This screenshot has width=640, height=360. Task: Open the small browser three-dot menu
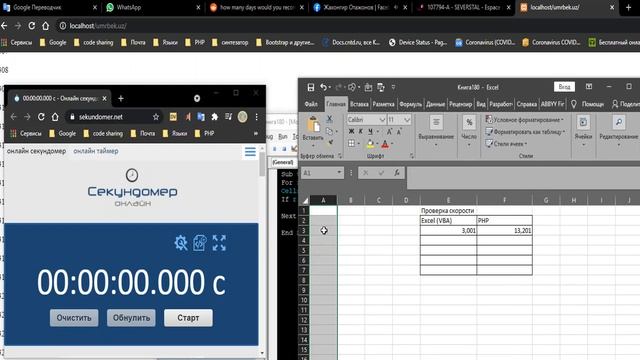[256, 117]
